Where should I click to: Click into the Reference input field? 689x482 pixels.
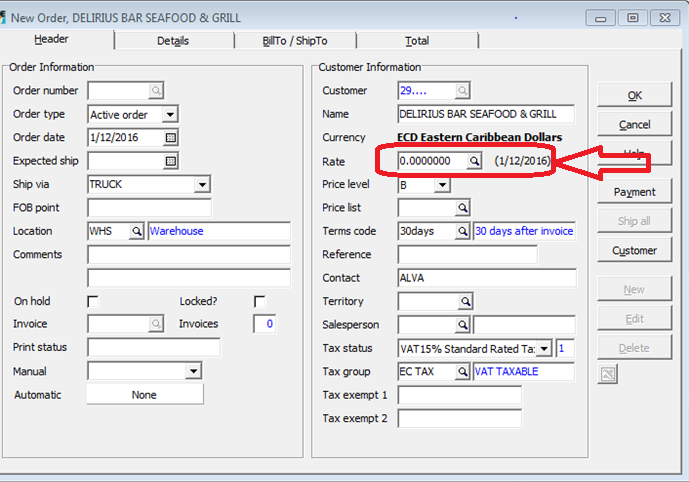coord(467,255)
